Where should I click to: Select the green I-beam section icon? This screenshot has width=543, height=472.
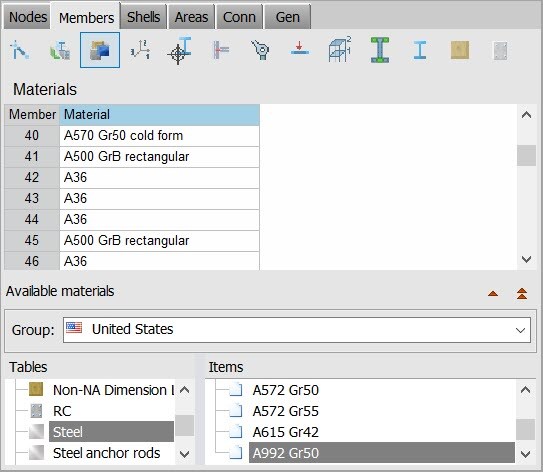[380, 50]
